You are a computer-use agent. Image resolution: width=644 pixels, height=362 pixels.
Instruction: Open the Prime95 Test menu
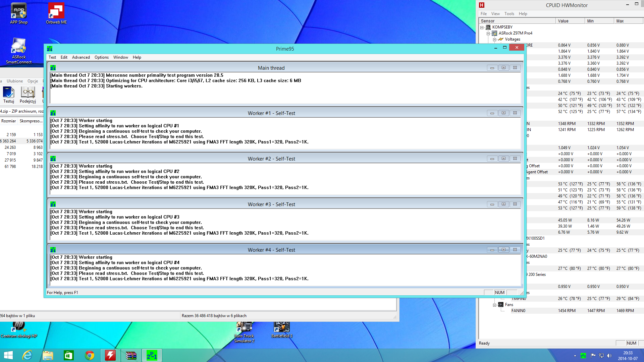[x=52, y=57]
